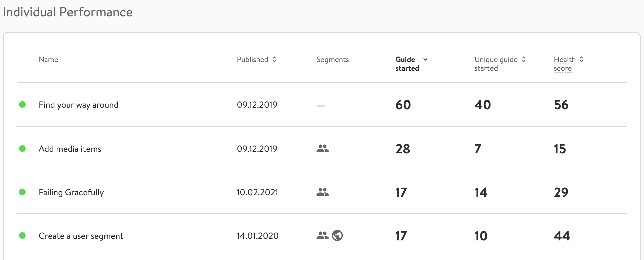
Task: Sort table by Published date arrows
Action: click(274, 59)
